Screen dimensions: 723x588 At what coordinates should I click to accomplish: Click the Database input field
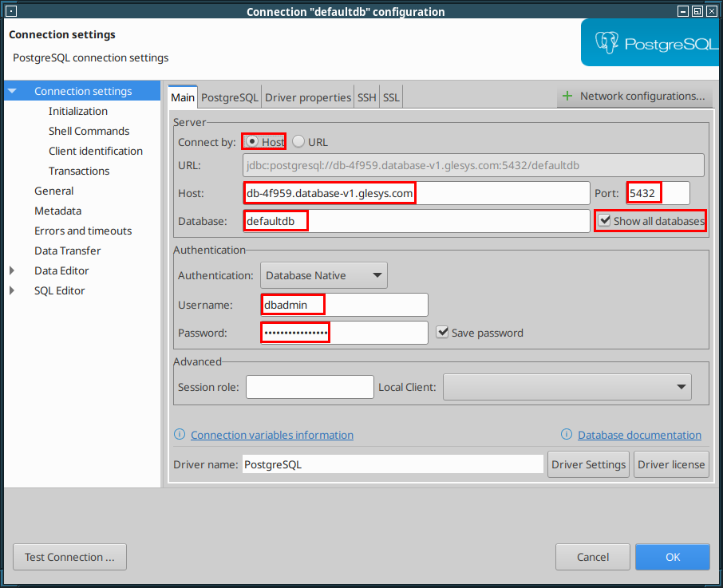point(417,221)
